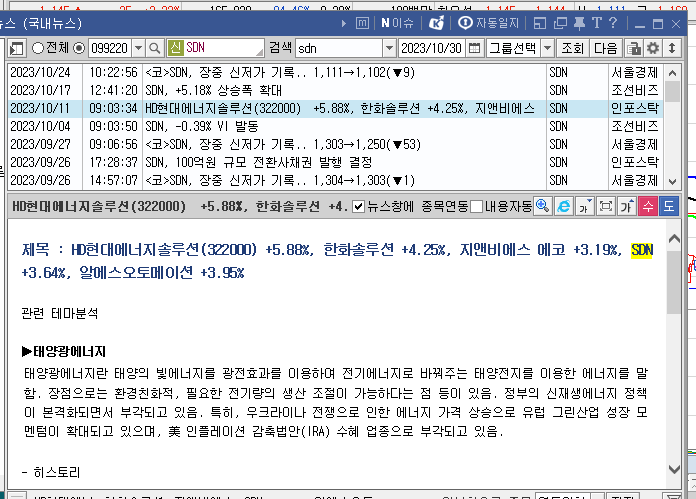Click the ▶태양광에너지 heading
This screenshot has width=696, height=499.
pyautogui.click(x=63, y=352)
